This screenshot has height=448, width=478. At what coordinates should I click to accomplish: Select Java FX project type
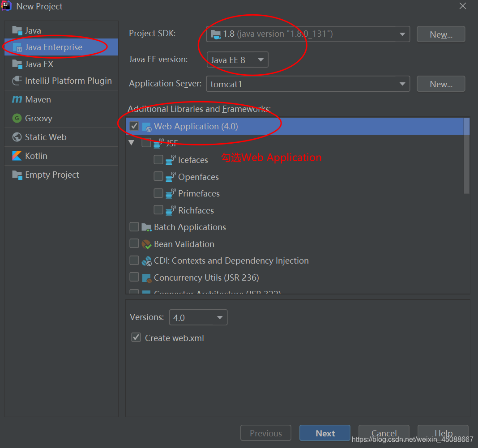61,64
